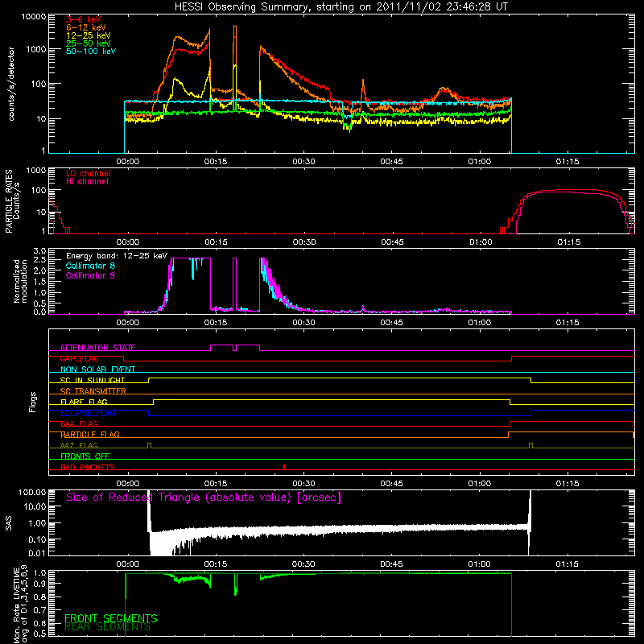
Task: Click the PARTICLE_FLAG label
Action: click(x=90, y=434)
